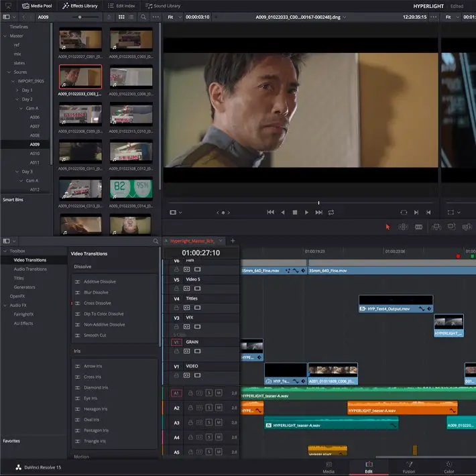Select the Titles category in Toolbox
Screen dimensions: 476x476
[19, 278]
